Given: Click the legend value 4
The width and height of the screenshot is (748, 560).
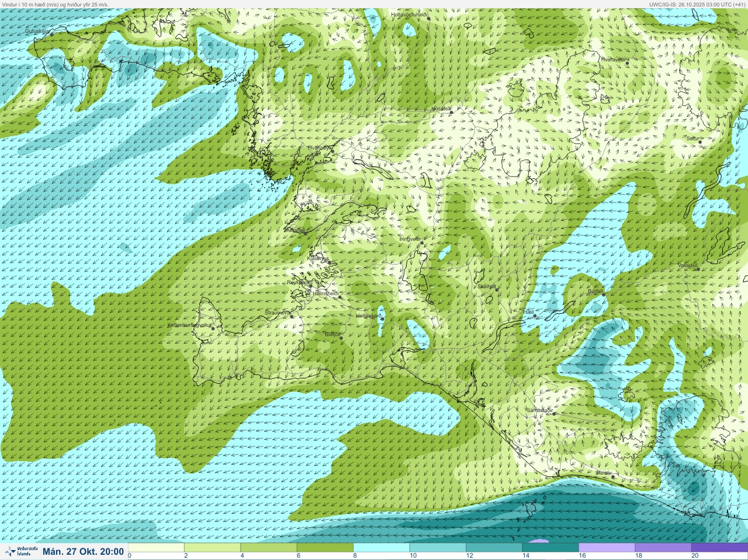Looking at the screenshot, I should pos(243,555).
